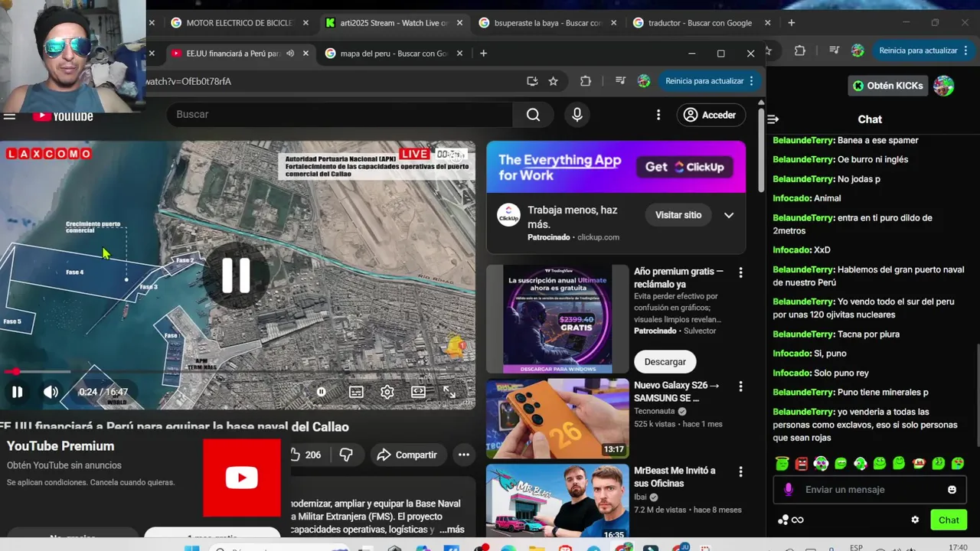Start YouTube voice search with microphone
The height and width of the screenshot is (551, 980).
[577, 114]
